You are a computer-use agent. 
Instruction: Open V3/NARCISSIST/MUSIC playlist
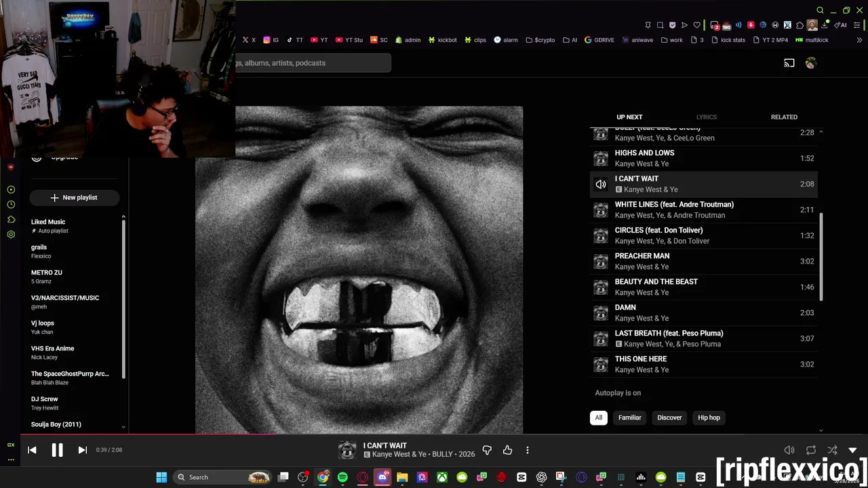(75, 302)
